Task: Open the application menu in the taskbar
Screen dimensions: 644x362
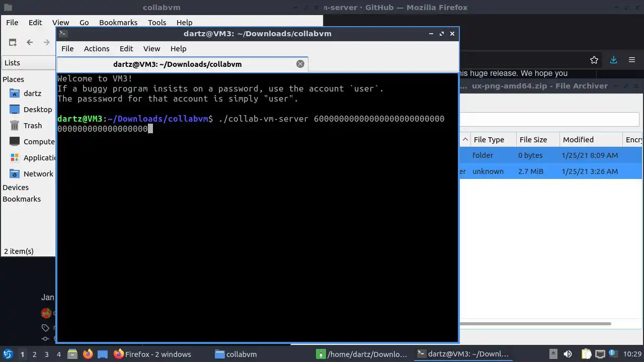Action: pos(8,354)
